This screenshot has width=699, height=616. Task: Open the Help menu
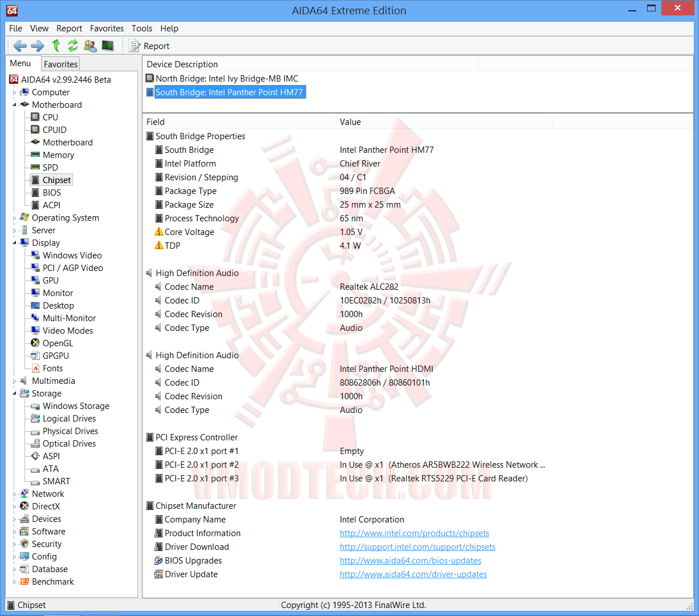tap(169, 28)
